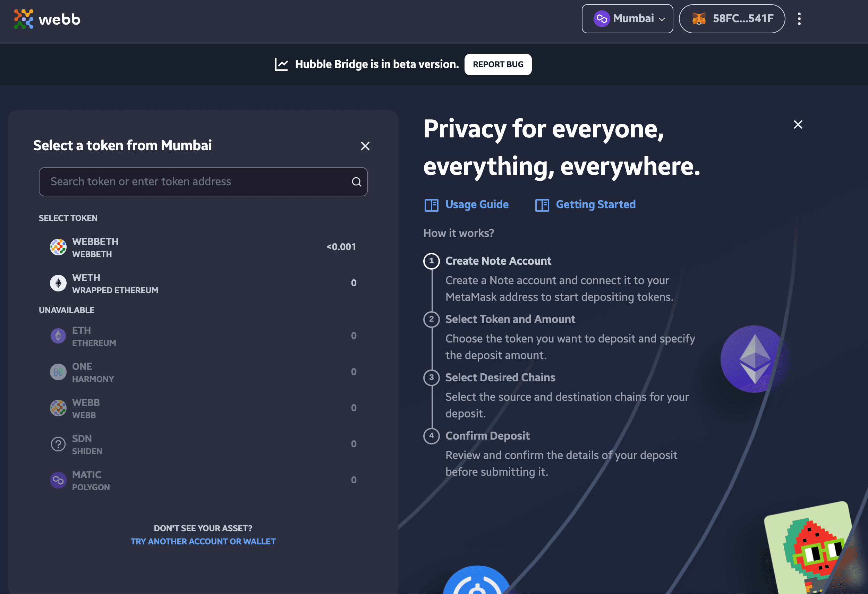This screenshot has height=594, width=868.
Task: Click the WETH token icon
Action: pyautogui.click(x=58, y=283)
